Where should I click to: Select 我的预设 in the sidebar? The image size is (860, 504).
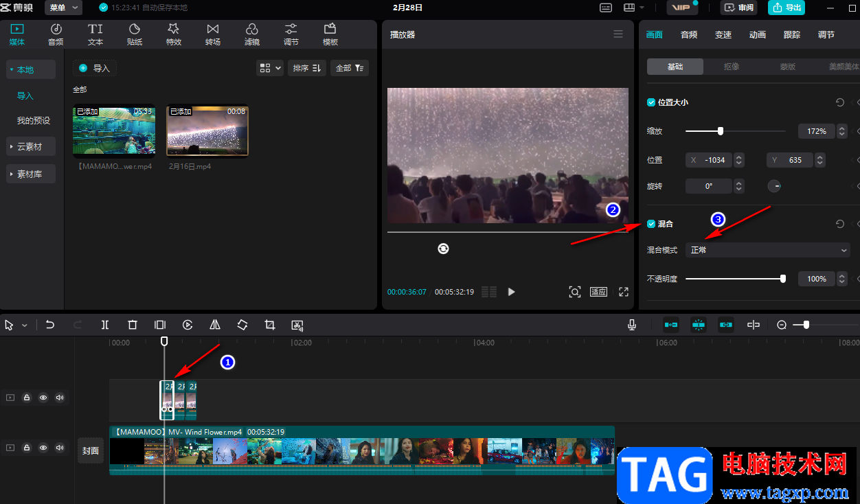[x=34, y=121]
